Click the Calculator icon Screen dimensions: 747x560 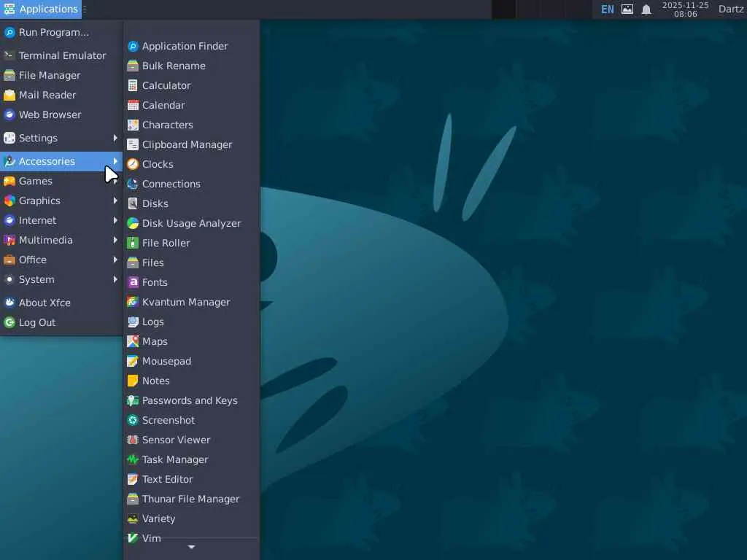tap(133, 86)
